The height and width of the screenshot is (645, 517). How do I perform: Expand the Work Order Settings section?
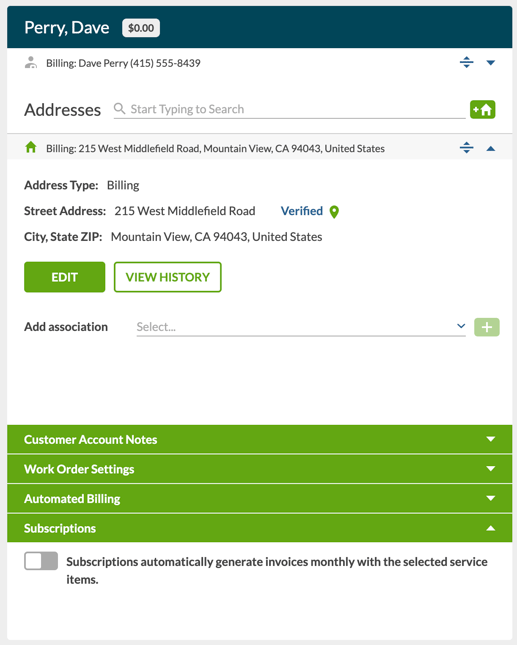(260, 469)
